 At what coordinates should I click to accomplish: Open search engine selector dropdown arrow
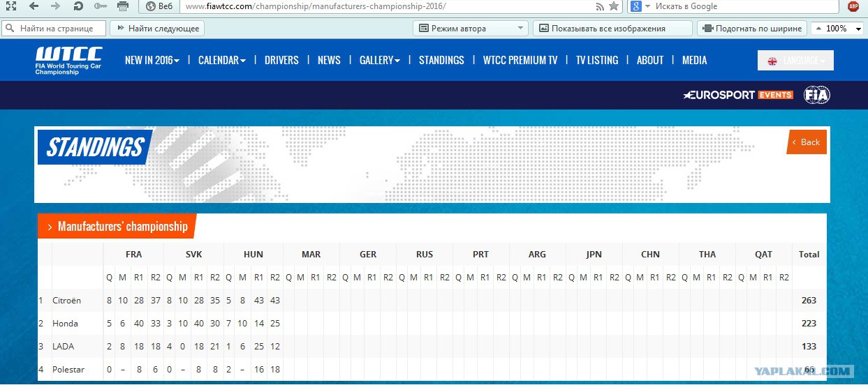(x=647, y=6)
